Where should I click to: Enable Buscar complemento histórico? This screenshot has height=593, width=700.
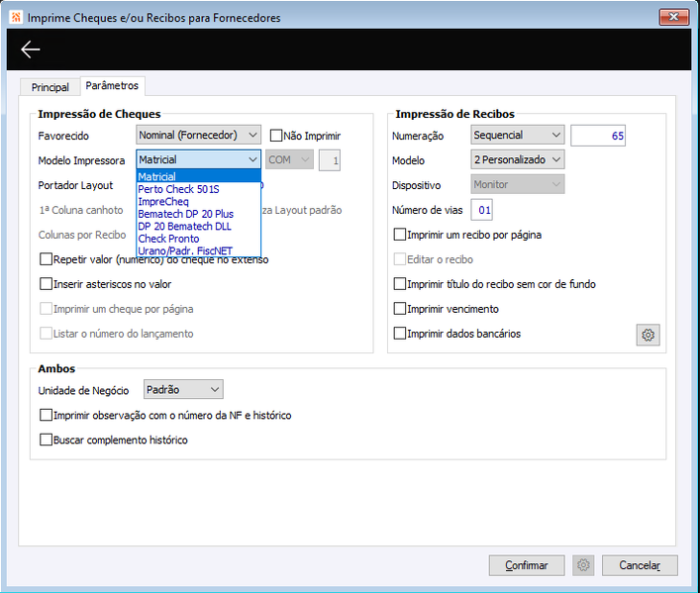click(x=46, y=440)
